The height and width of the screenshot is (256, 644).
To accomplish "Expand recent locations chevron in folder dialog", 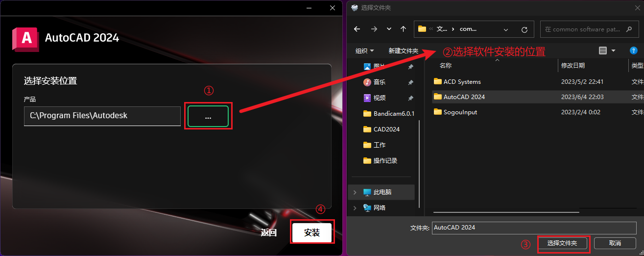I will 389,29.
